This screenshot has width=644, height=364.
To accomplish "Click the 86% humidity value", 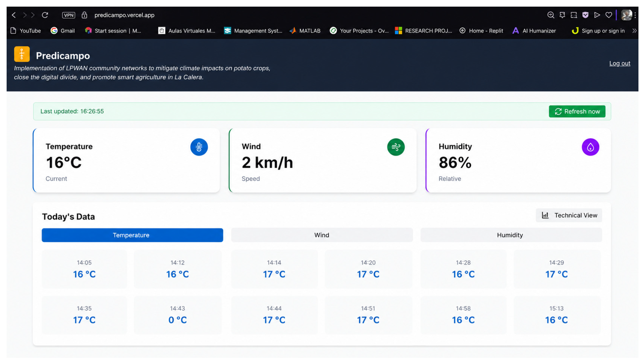I will pyautogui.click(x=455, y=162).
